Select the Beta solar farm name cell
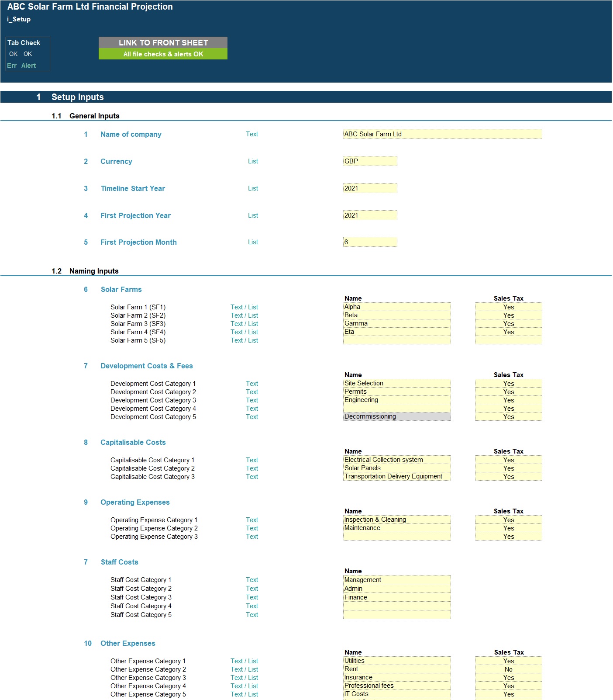 tap(397, 315)
